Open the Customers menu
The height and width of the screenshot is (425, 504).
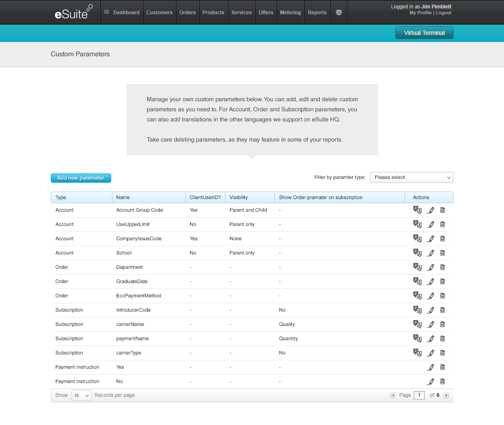[159, 13]
